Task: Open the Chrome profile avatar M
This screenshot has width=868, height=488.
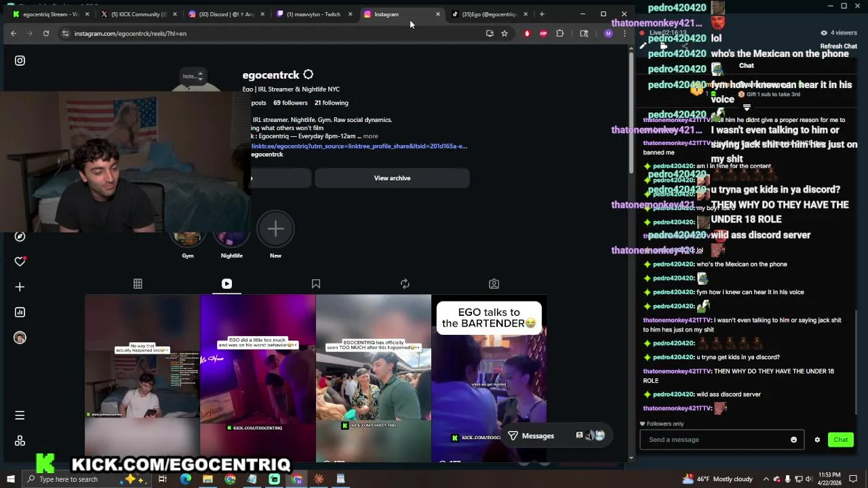Action: [x=608, y=33]
